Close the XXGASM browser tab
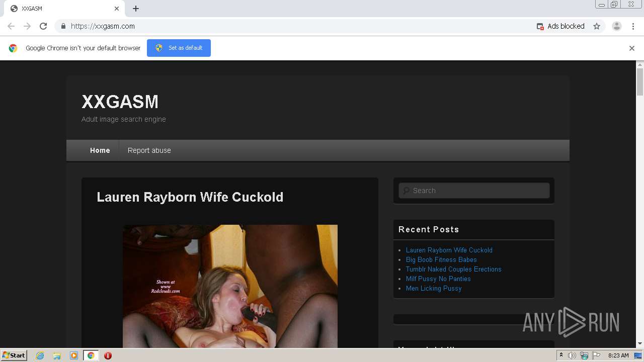This screenshot has width=644, height=362. pos(117,9)
